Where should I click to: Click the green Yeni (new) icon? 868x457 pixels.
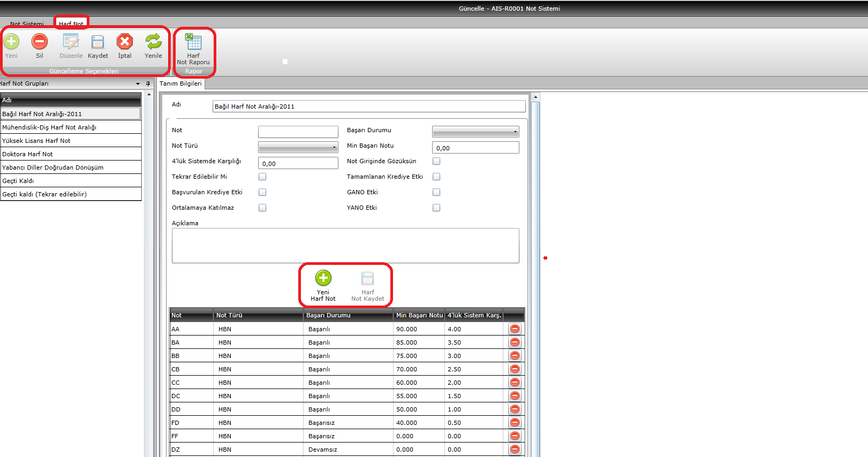(11, 41)
